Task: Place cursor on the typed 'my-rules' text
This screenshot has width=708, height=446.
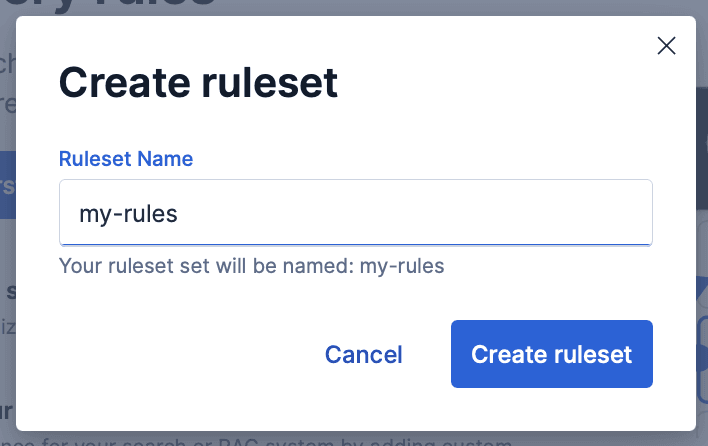Action: tap(129, 213)
